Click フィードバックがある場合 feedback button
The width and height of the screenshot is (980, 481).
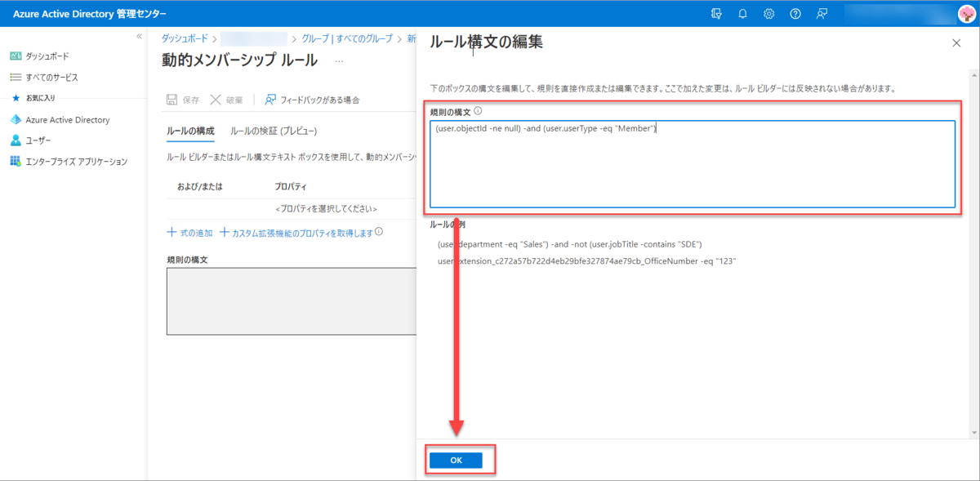(312, 100)
